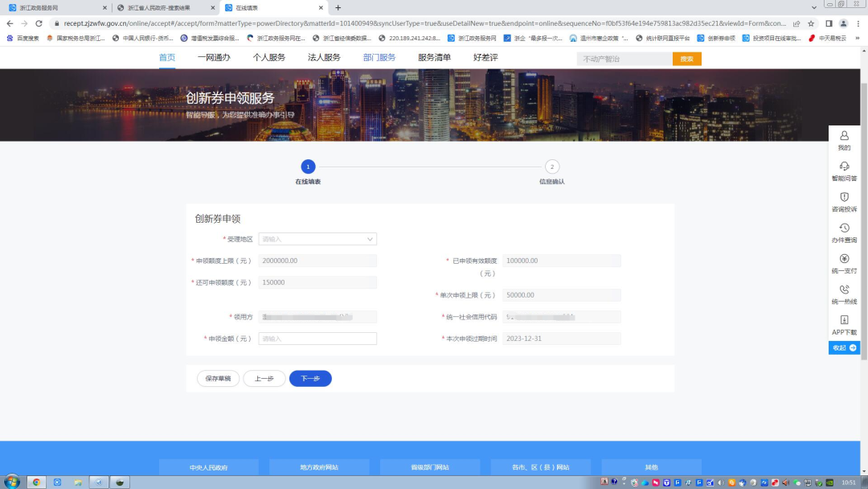Screen dimensions: 868x489
Task: Click the 下一步 next step button
Action: 310,378
